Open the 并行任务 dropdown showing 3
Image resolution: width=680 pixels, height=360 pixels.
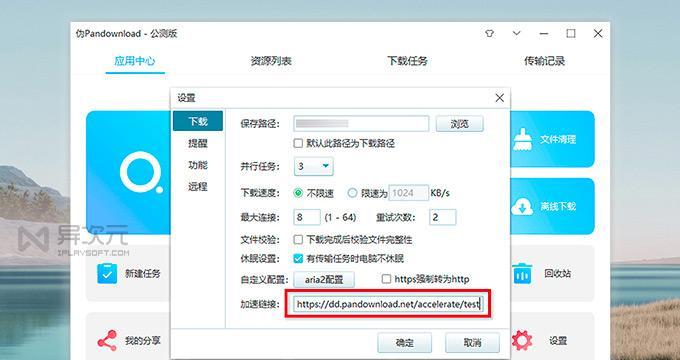point(314,167)
